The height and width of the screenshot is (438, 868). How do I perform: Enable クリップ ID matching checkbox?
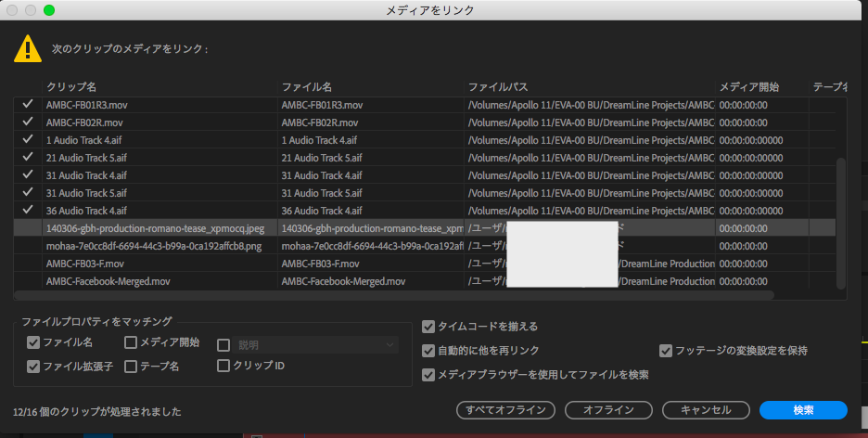[223, 366]
